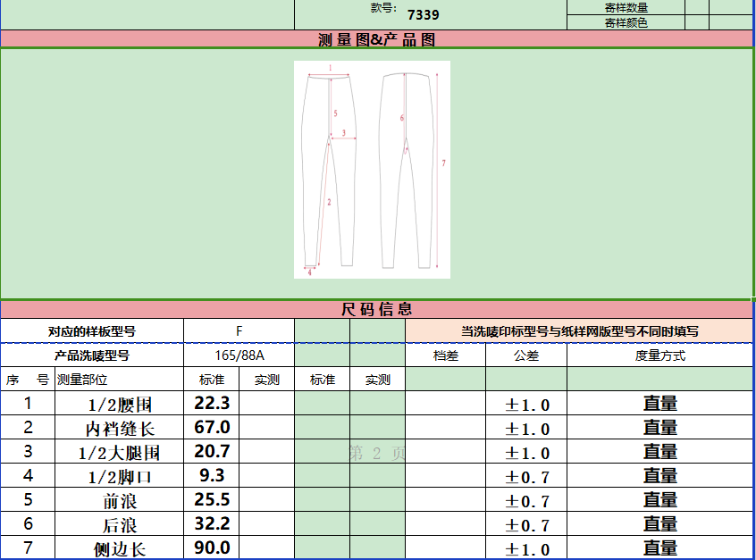Click the 测量图&产品图 section header

point(377,39)
